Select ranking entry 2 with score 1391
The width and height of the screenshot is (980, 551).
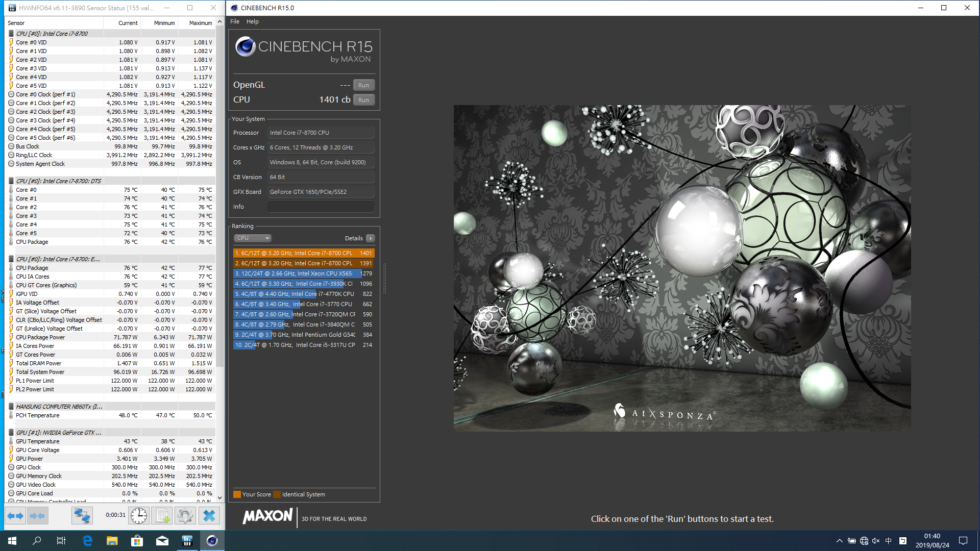coord(304,263)
